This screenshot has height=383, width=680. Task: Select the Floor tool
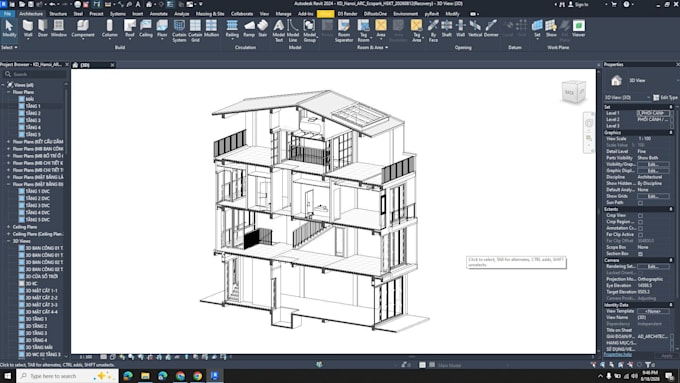162,29
